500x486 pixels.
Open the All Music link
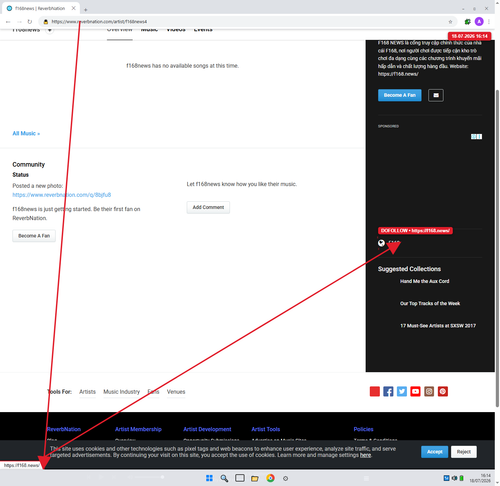coord(26,133)
